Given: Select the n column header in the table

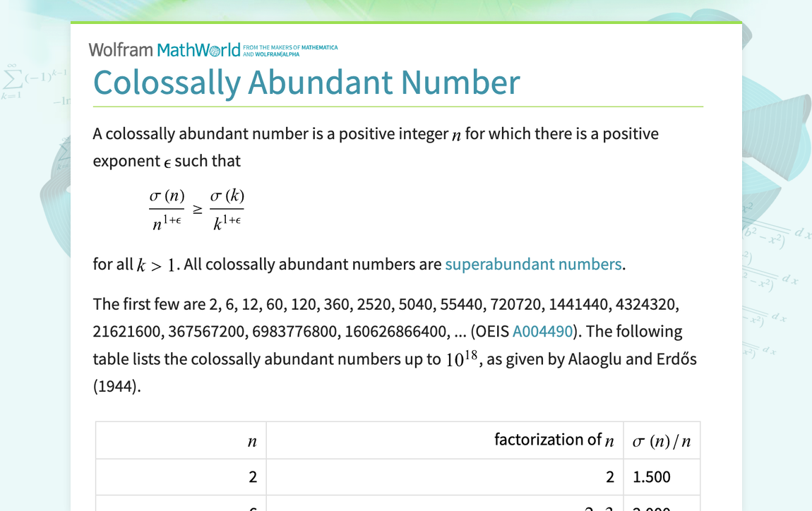Looking at the screenshot, I should [252, 439].
